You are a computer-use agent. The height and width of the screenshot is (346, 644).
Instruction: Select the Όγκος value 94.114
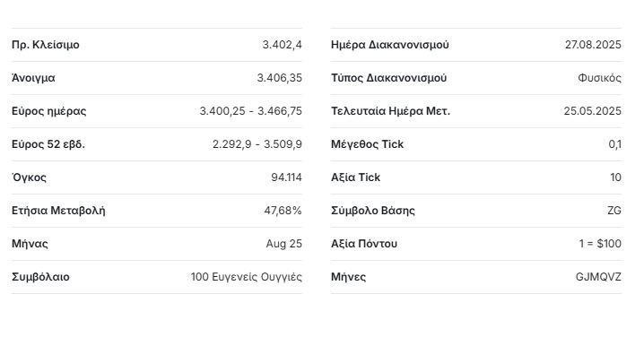[287, 177]
